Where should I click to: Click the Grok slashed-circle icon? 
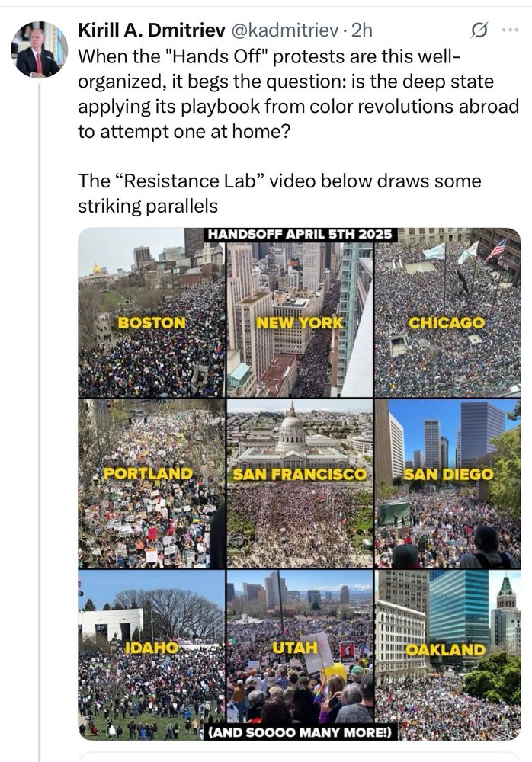(x=479, y=30)
